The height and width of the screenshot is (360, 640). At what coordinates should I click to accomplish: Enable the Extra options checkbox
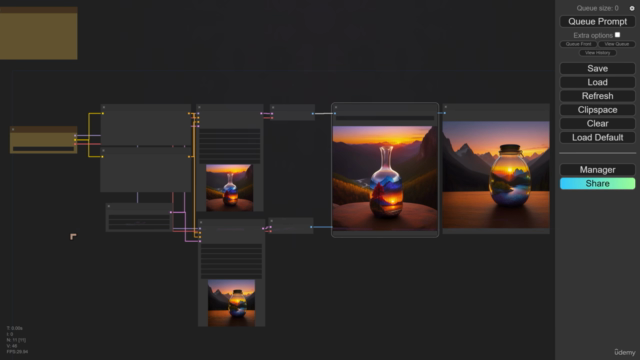click(617, 35)
